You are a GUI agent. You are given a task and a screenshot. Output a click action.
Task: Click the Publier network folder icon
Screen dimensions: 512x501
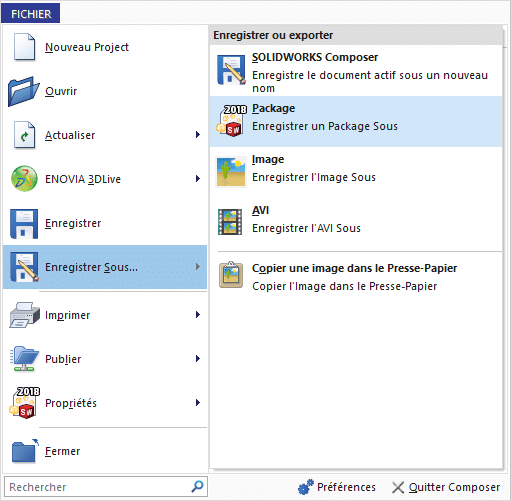point(24,359)
